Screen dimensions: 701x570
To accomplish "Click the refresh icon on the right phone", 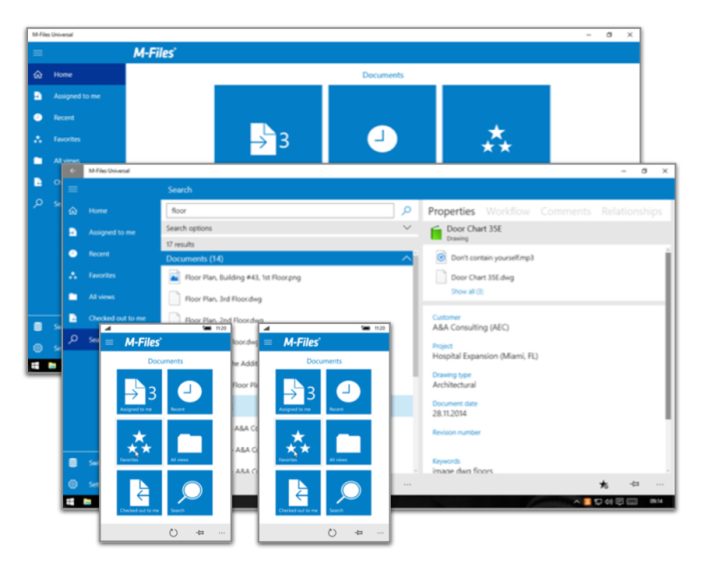I will [x=332, y=532].
